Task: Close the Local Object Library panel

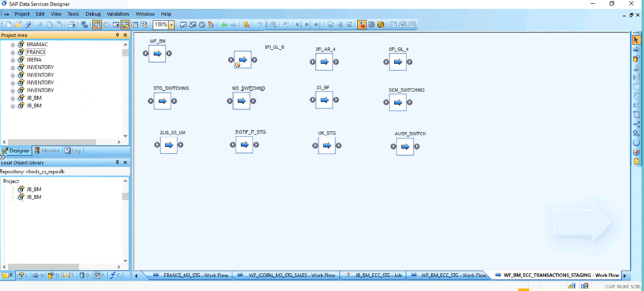Action: 125,162
